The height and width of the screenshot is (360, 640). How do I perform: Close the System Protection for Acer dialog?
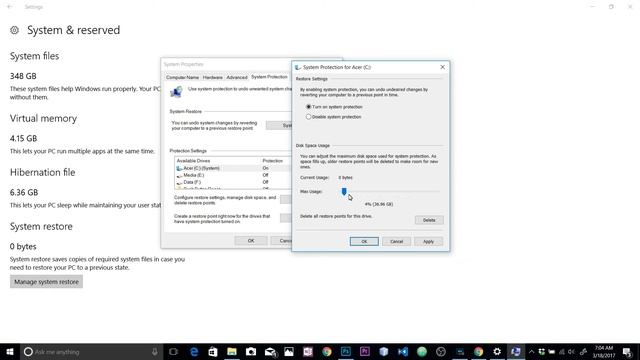(x=442, y=67)
